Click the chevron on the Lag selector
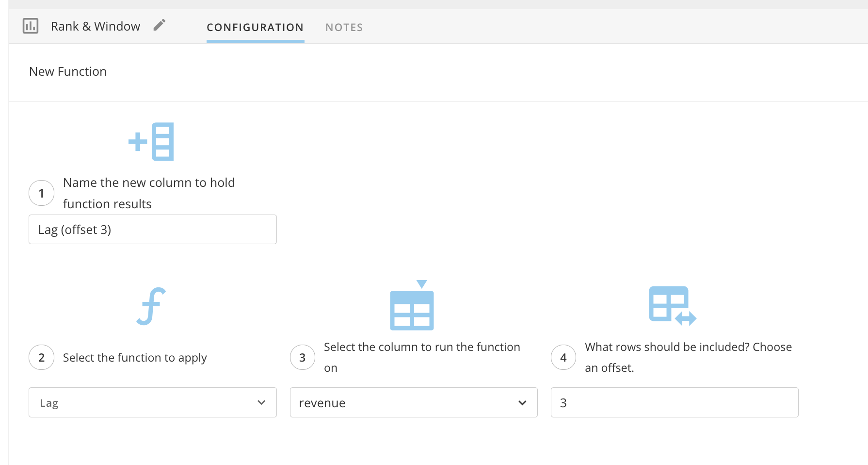Viewport: 868px width, 465px height. point(261,403)
